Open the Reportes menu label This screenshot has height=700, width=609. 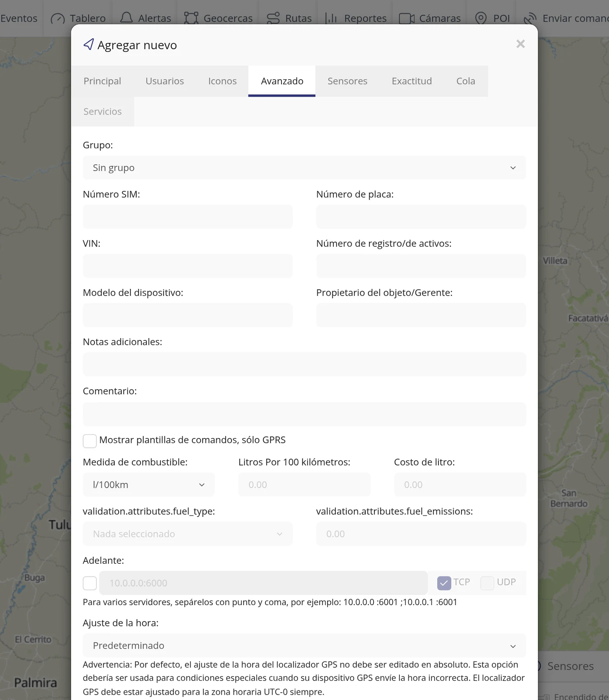pyautogui.click(x=365, y=18)
